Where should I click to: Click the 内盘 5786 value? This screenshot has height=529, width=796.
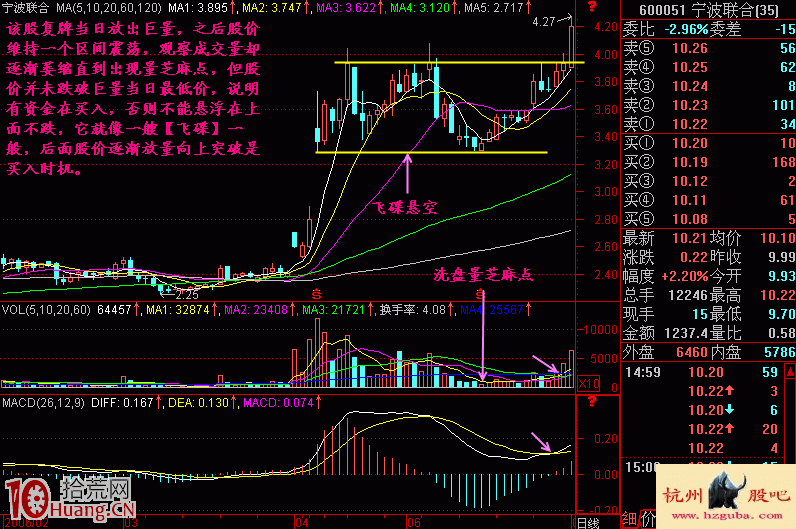(x=780, y=352)
